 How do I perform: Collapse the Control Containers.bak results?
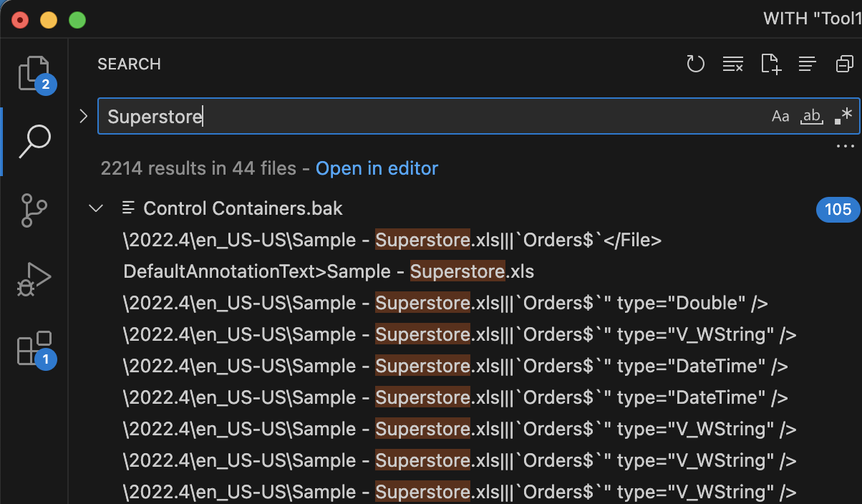[95, 208]
